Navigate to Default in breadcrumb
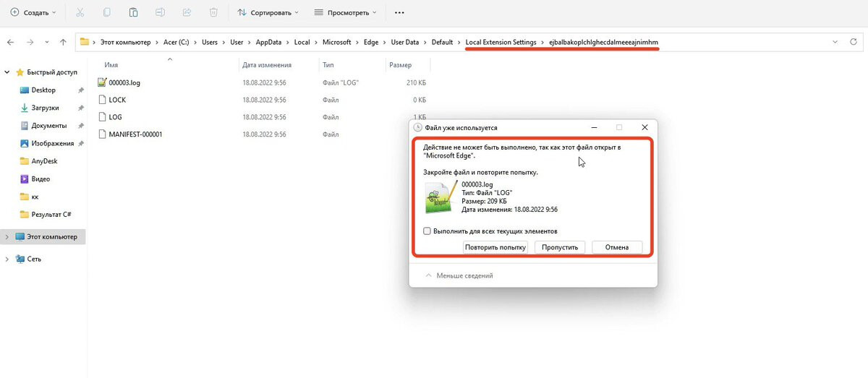The width and height of the screenshot is (868, 378). pos(442,43)
